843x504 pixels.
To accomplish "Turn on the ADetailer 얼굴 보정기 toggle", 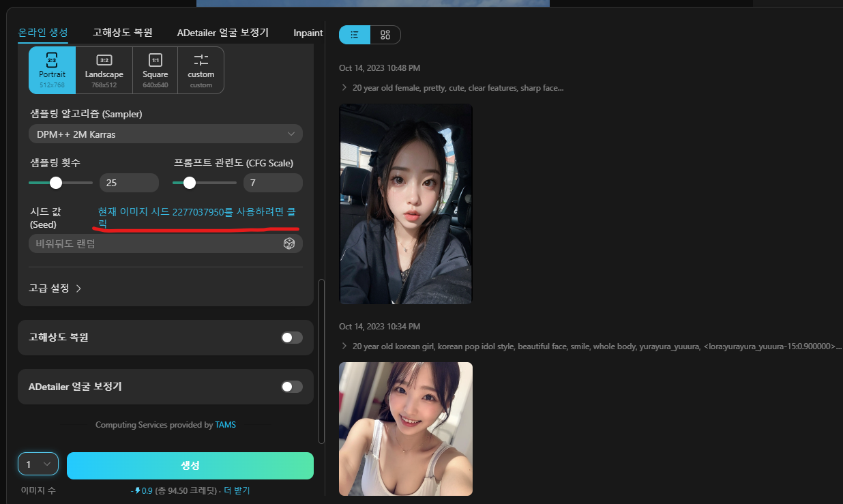I will (x=291, y=387).
